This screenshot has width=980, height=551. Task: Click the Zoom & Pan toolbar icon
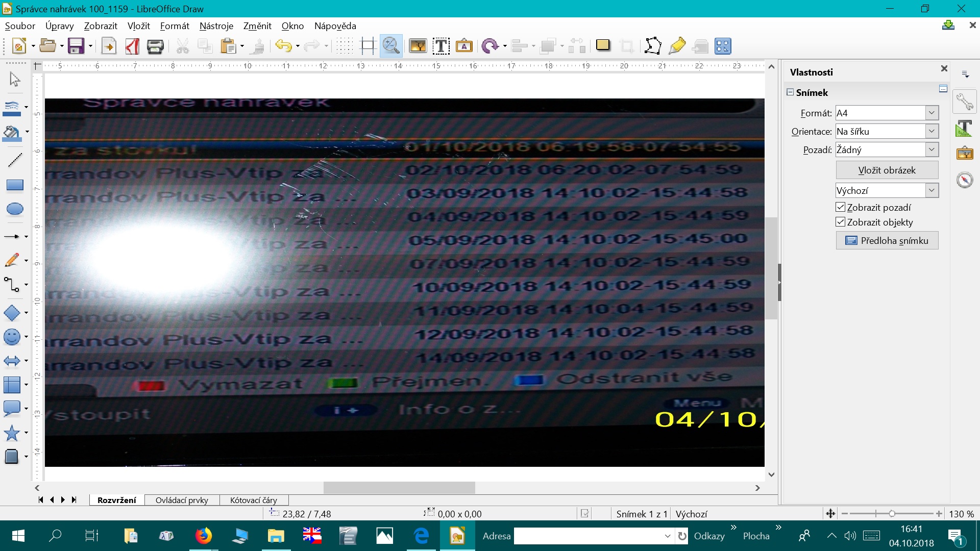[391, 46]
